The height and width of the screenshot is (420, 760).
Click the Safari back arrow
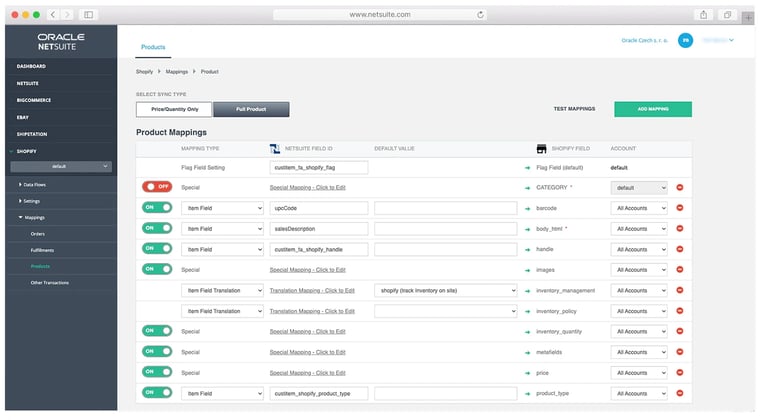[x=54, y=15]
